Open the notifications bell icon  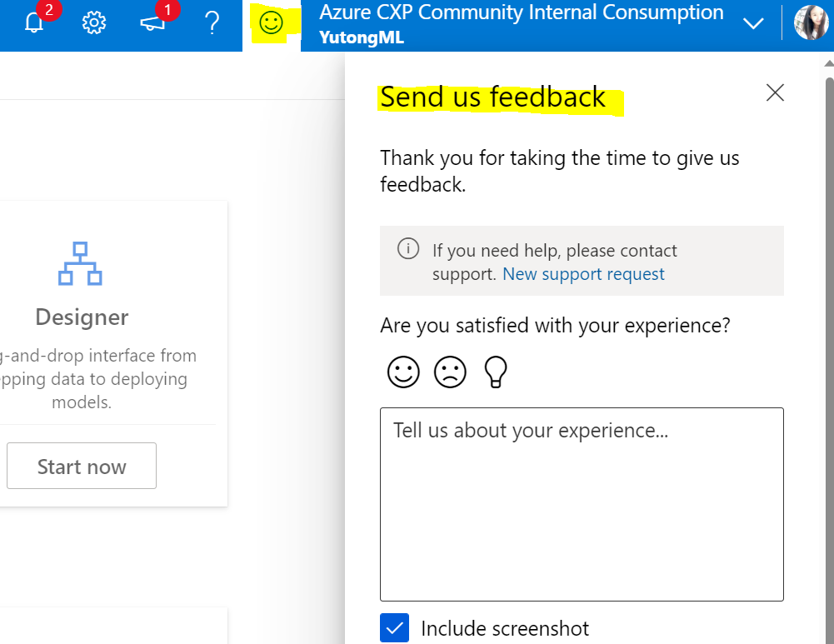34,22
